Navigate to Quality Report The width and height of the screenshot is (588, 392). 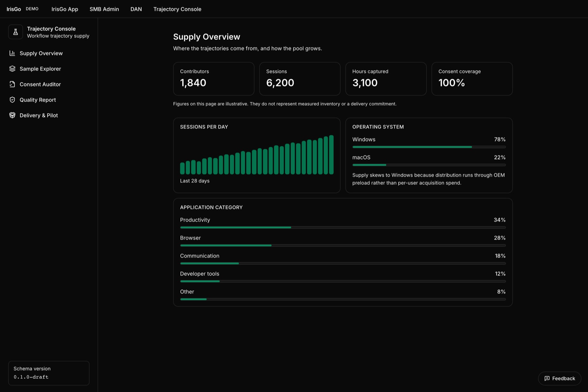pos(49,100)
